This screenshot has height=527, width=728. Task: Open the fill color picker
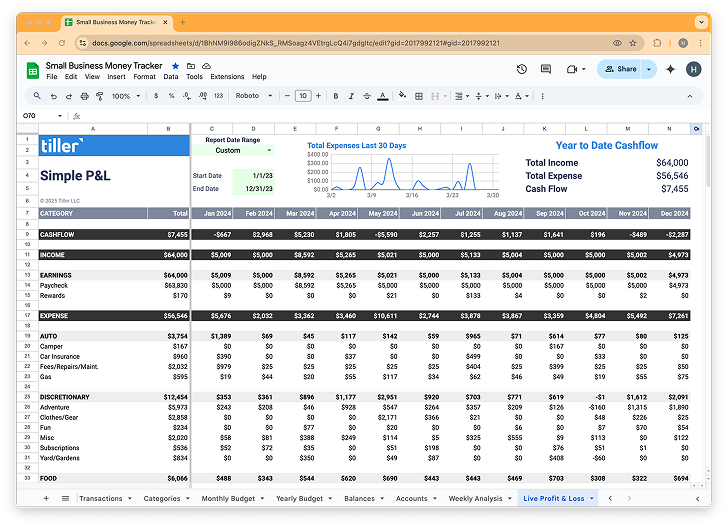click(403, 96)
